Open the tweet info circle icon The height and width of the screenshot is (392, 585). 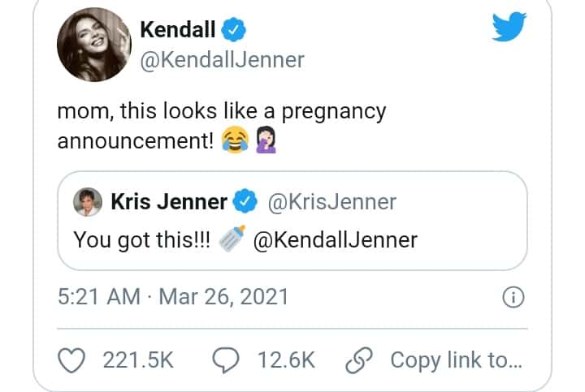[513, 297]
